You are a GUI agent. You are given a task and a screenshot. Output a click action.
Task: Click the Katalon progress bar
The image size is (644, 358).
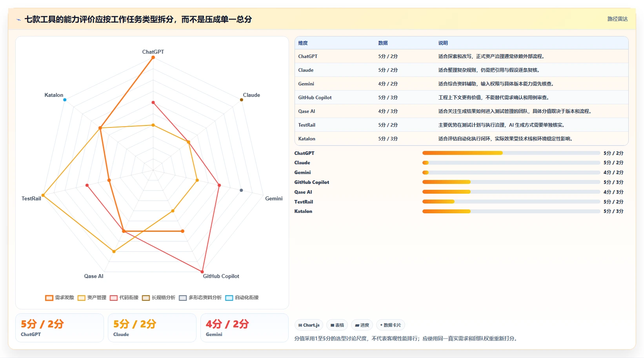[511, 211]
